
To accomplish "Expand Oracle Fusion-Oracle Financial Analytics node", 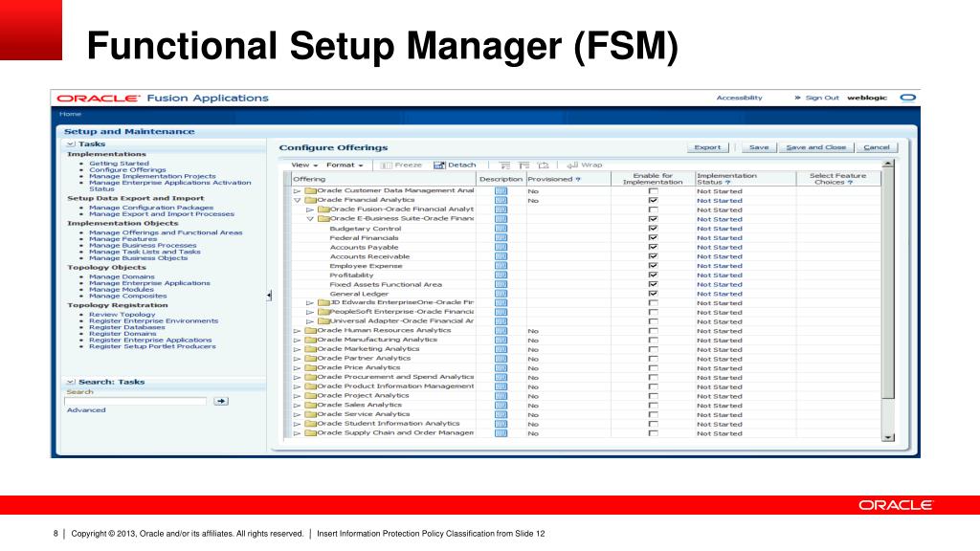I will [310, 209].
